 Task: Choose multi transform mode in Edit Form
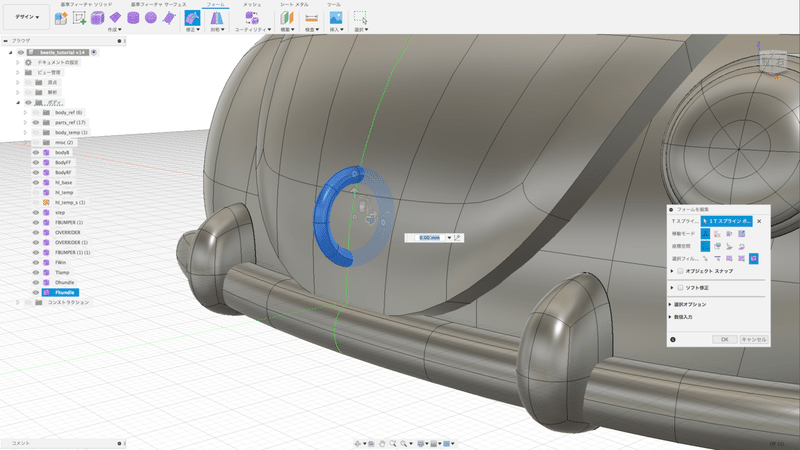705,234
